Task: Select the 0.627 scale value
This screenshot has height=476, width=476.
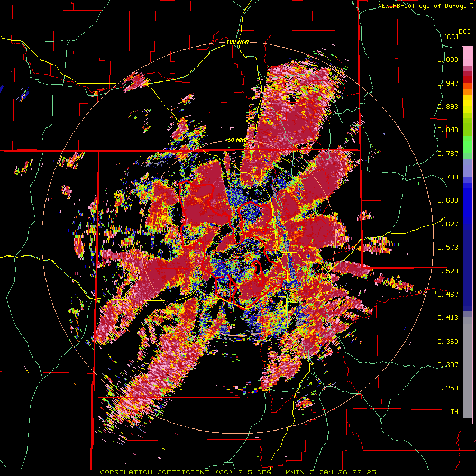Action: point(448,224)
